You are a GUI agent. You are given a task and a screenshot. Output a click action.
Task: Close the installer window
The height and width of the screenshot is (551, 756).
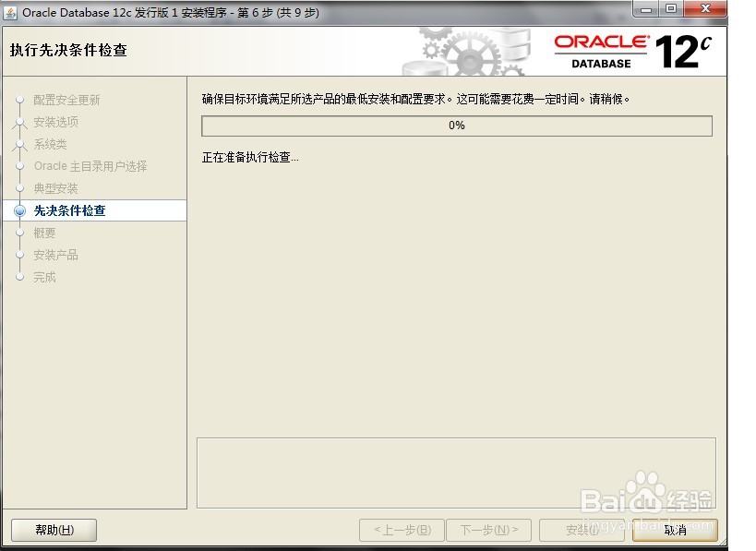pos(705,8)
